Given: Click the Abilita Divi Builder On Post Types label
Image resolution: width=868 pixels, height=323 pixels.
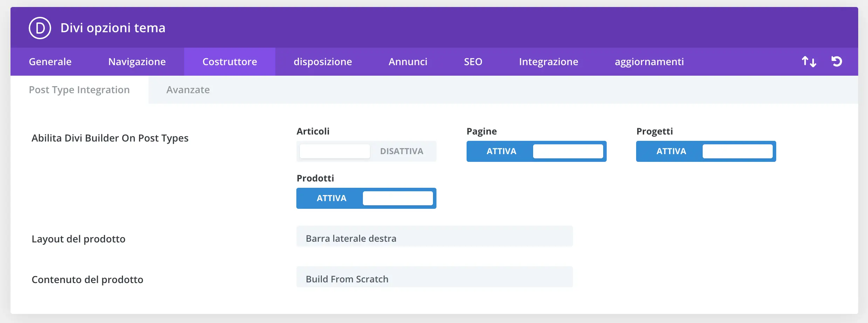Looking at the screenshot, I should pyautogui.click(x=110, y=138).
